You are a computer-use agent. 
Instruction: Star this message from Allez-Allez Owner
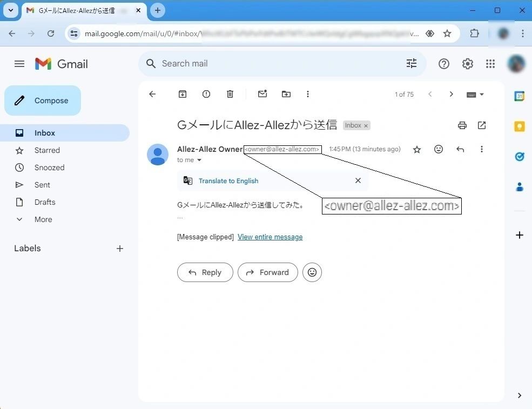click(x=417, y=150)
